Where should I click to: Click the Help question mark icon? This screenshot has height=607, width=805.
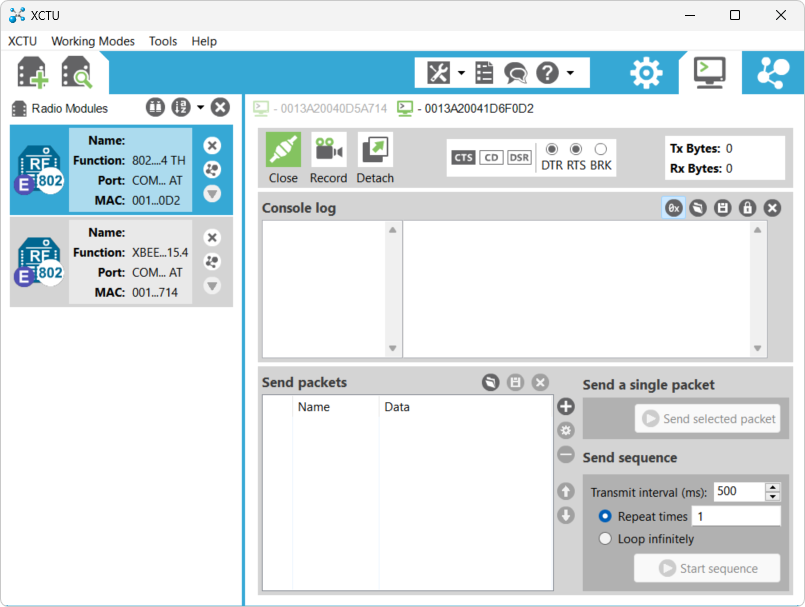click(x=547, y=73)
